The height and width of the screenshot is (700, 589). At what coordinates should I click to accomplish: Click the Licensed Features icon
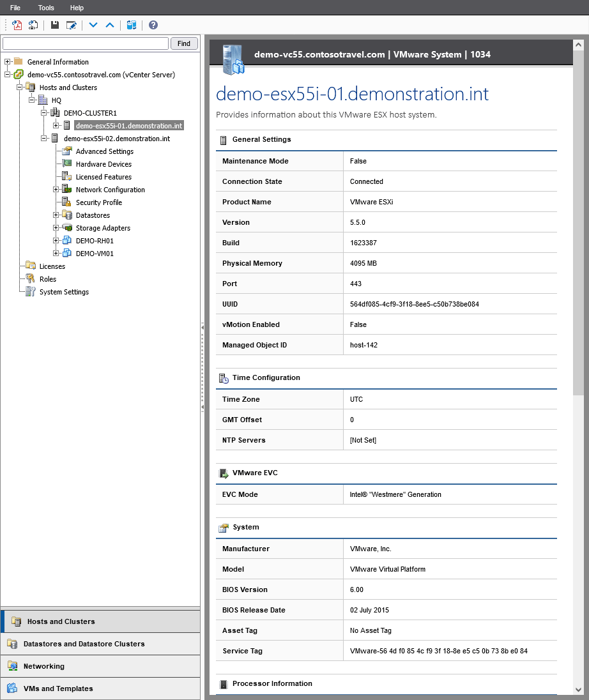pyautogui.click(x=66, y=176)
